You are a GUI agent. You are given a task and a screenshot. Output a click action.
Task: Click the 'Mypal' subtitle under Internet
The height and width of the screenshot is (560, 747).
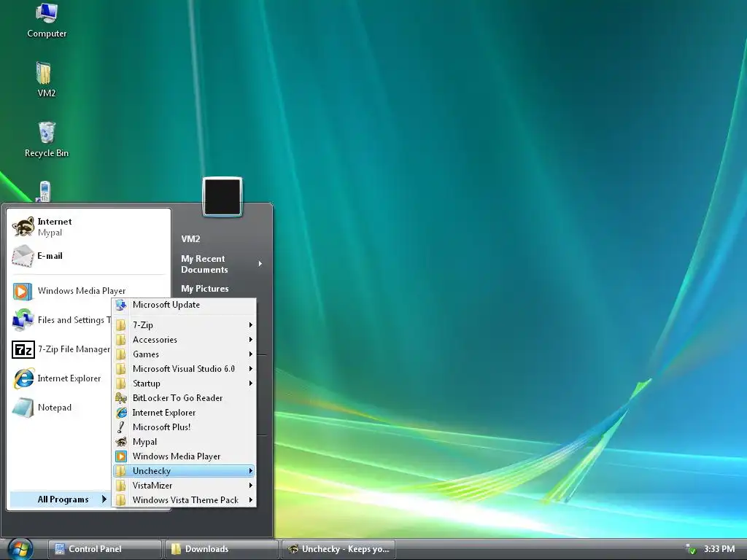[50, 233]
